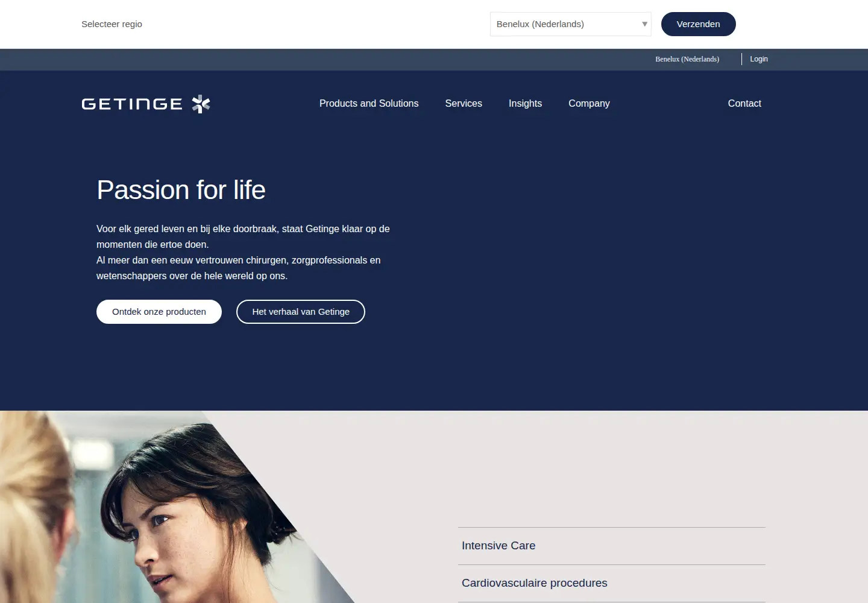The image size is (868, 603).
Task: Open the Intensive Care link
Action: click(x=612, y=546)
